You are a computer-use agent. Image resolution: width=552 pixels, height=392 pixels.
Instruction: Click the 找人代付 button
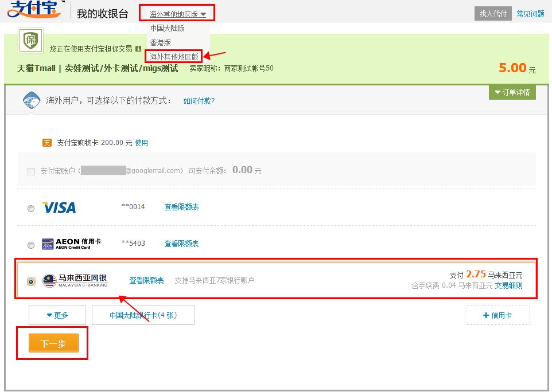coord(493,14)
